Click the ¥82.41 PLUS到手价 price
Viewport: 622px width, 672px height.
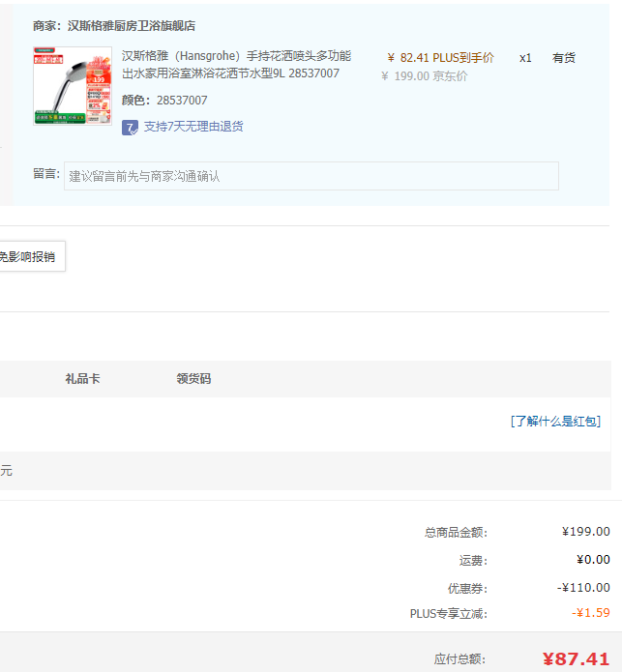[x=440, y=58]
